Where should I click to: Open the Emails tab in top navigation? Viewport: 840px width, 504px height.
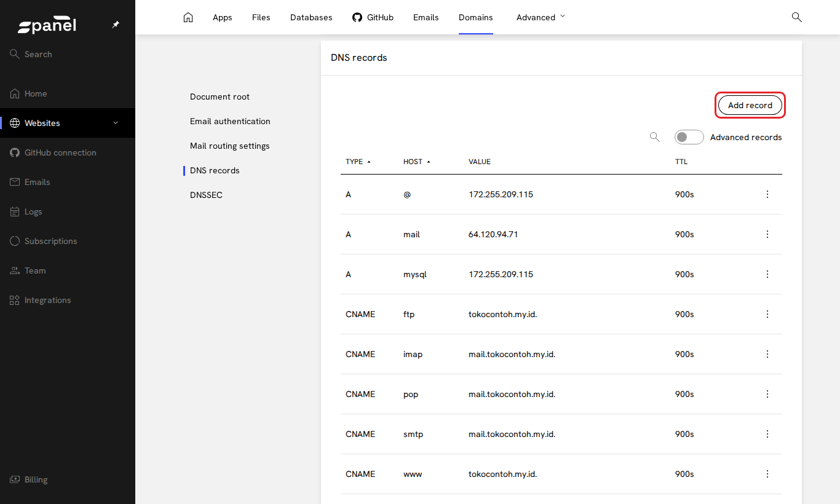coord(426,17)
